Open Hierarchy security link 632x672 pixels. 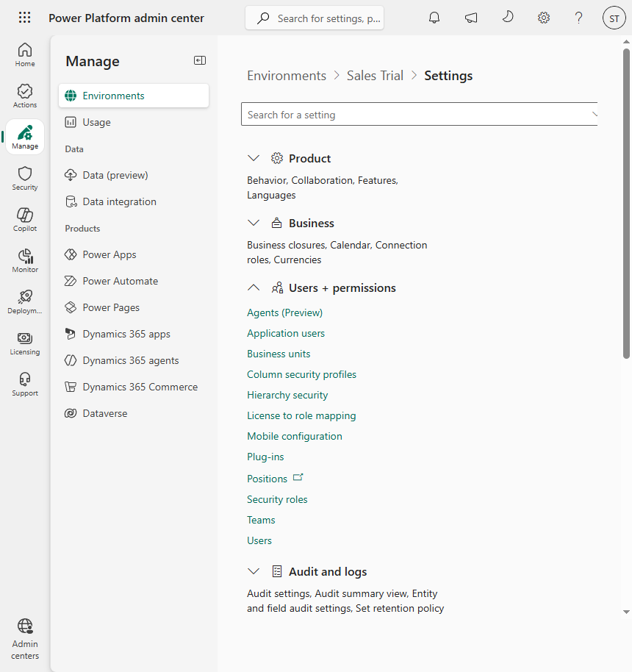pyautogui.click(x=287, y=395)
